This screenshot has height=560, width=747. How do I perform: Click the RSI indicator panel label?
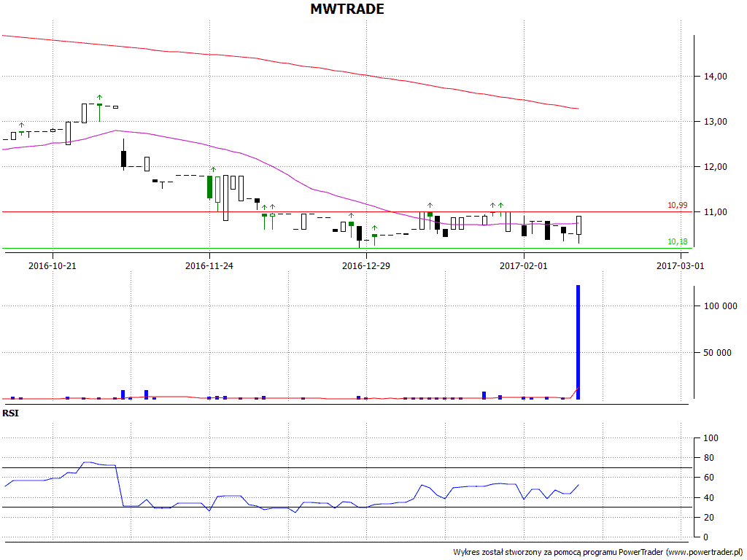[10, 413]
